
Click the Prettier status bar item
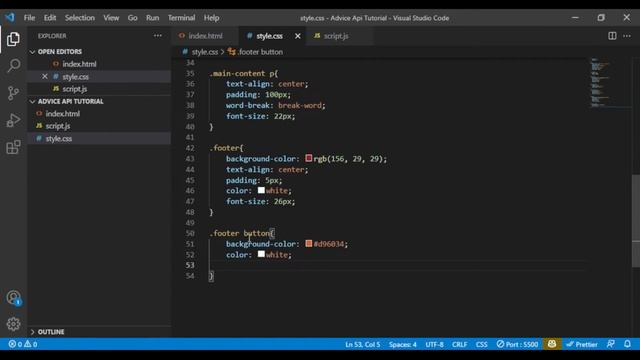pyautogui.click(x=582, y=344)
